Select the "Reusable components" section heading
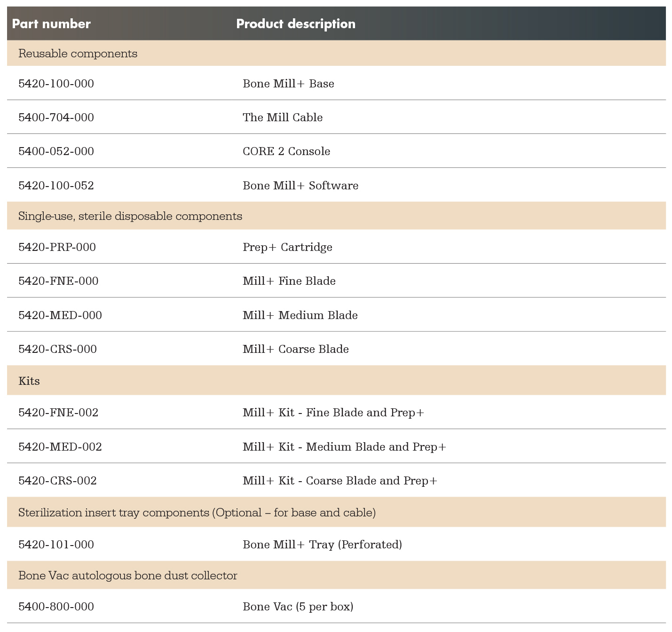Viewport: 672px width, 632px height. (78, 54)
